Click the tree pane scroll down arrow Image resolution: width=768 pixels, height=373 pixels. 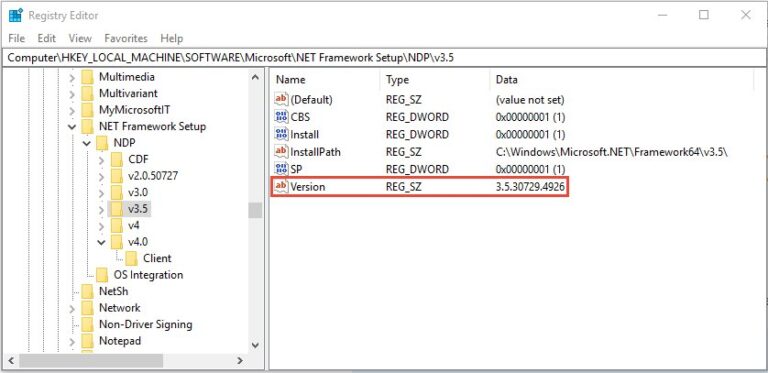(x=255, y=345)
